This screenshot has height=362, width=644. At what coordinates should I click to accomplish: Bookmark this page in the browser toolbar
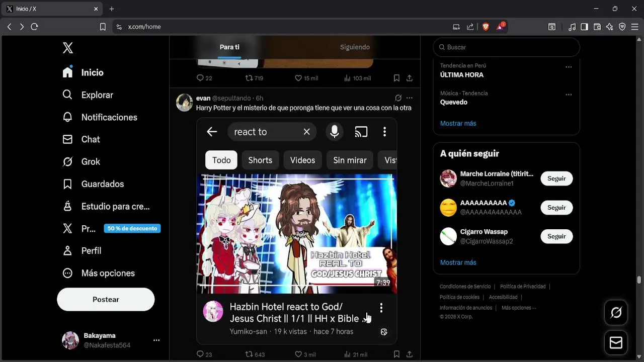103,27
